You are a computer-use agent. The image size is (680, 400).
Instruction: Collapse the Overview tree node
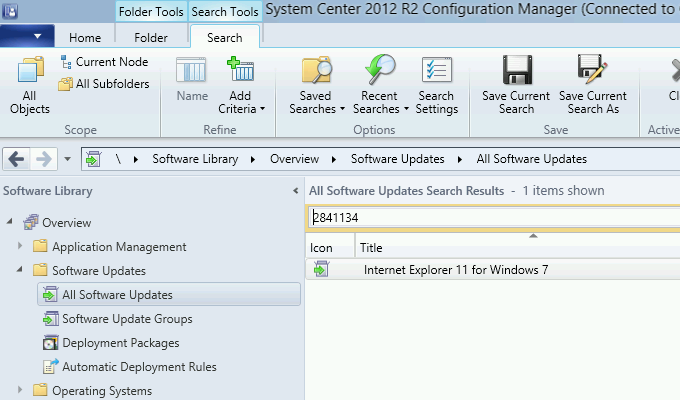pyautogui.click(x=10, y=221)
